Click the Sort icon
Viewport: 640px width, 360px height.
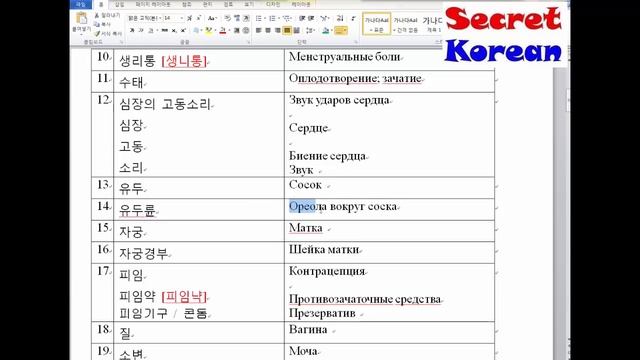tap(340, 18)
